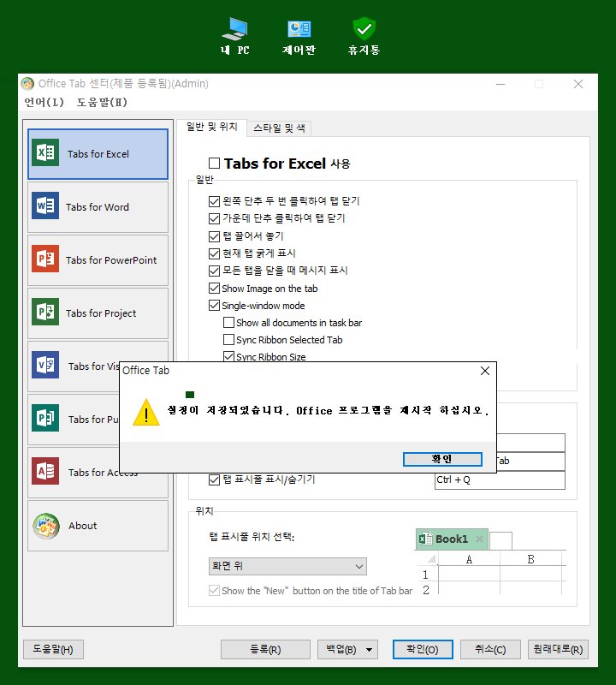Image resolution: width=616 pixels, height=685 pixels.
Task: Click the Excel icon on the Book1 preview tab
Action: click(x=425, y=539)
